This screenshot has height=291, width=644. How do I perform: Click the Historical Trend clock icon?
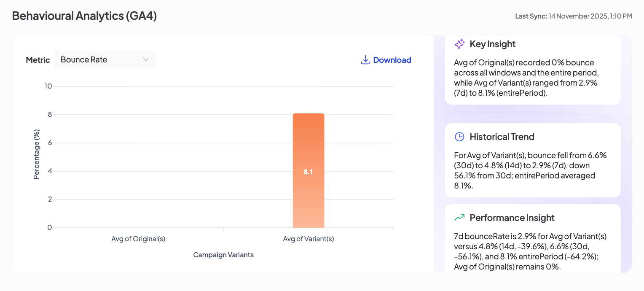(459, 137)
